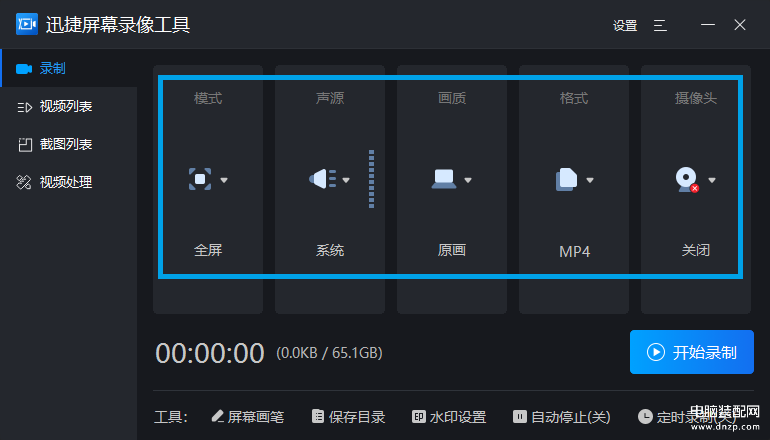The width and height of the screenshot is (770, 440).
Task: Click the file format icon
Action: 566,179
